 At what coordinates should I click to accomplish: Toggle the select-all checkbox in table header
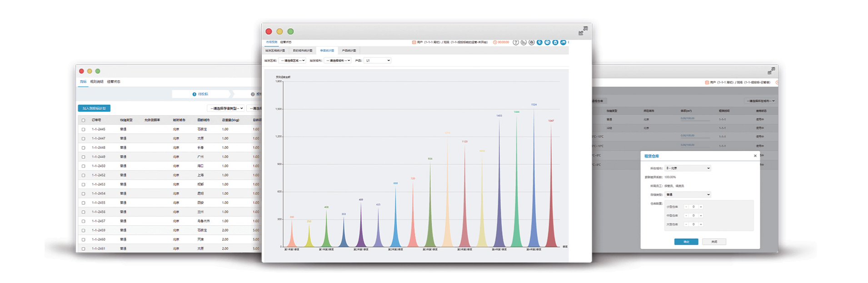[83, 121]
